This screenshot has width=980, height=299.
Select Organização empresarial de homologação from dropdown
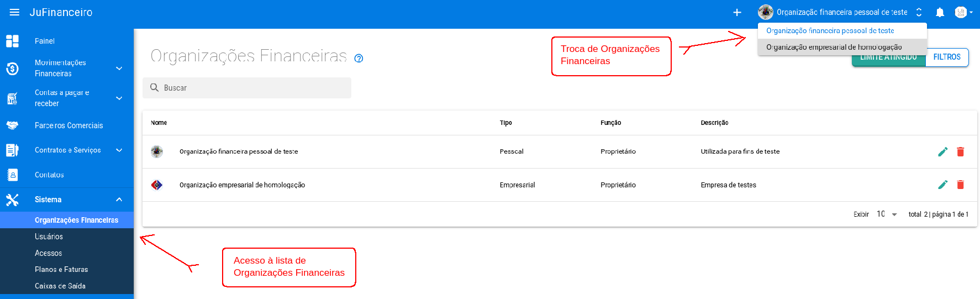(834, 47)
